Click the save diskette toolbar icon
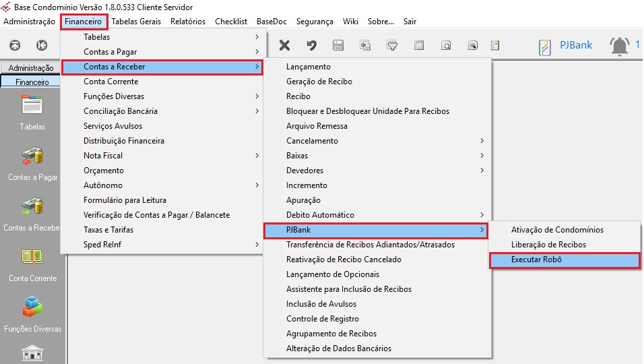This screenshot has height=364, width=644. [x=338, y=45]
